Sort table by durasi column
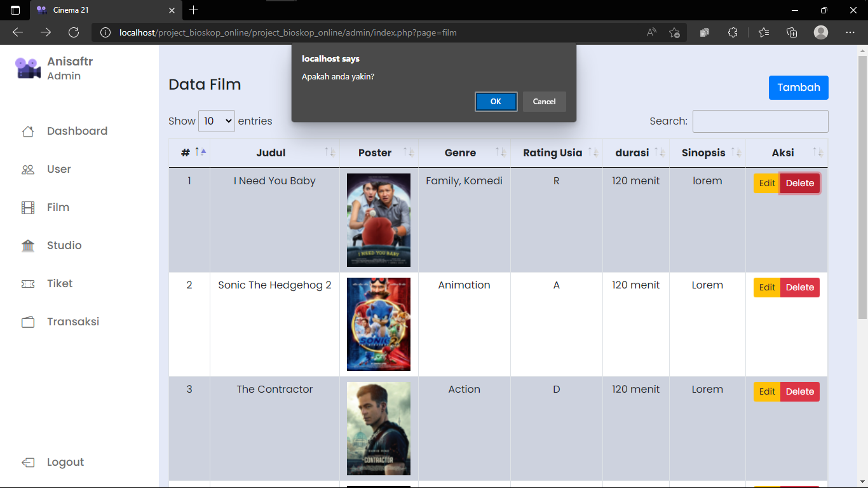This screenshot has width=868, height=488. pyautogui.click(x=636, y=152)
